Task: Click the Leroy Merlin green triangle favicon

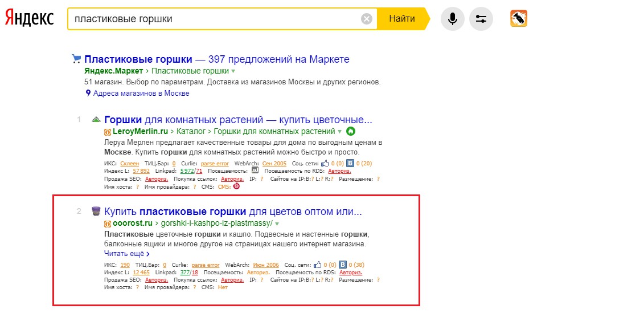Action: pyautogui.click(x=96, y=120)
